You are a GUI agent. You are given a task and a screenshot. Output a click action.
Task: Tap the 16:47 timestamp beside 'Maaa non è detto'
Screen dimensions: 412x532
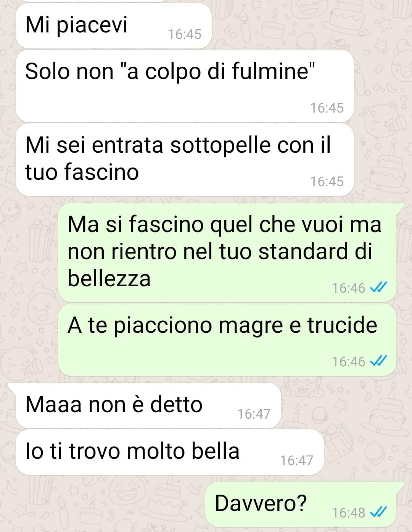coord(254,414)
